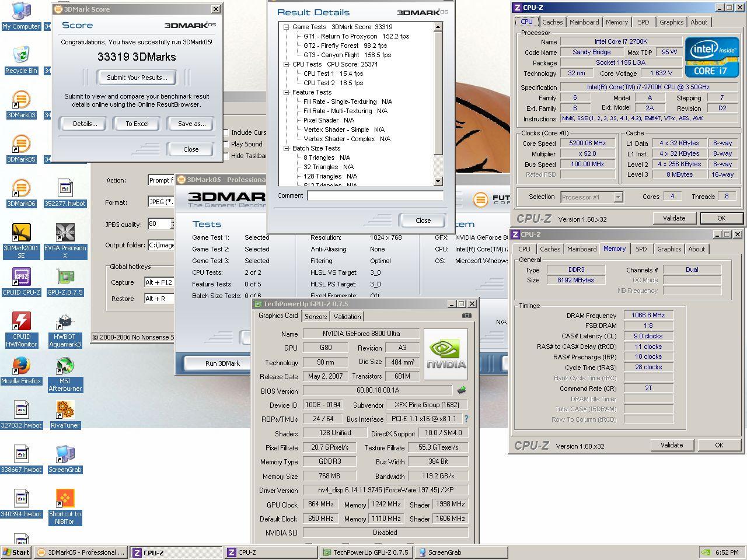The width and height of the screenshot is (747, 560).
Task: Click Validate in the top CPU-Z window
Action: (x=674, y=218)
